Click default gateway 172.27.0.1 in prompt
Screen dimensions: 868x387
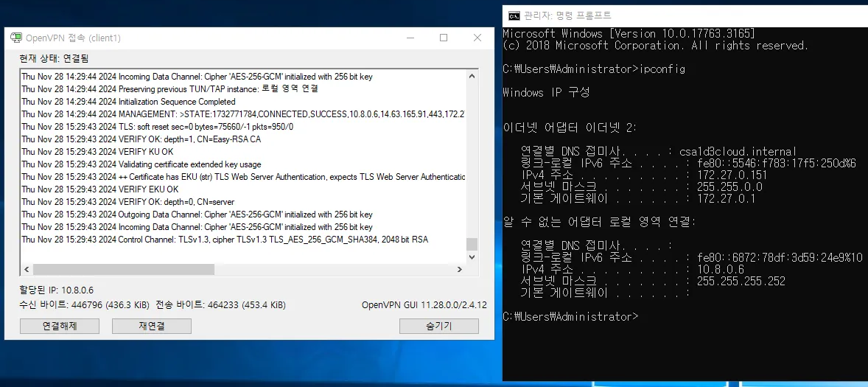pos(726,198)
